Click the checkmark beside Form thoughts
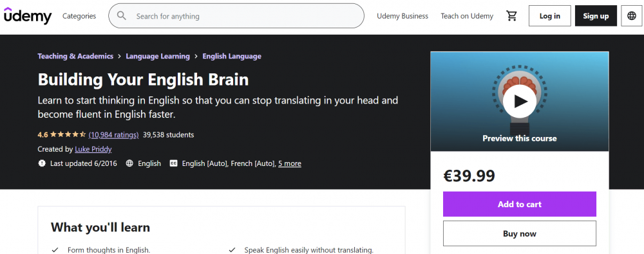 tap(55, 249)
